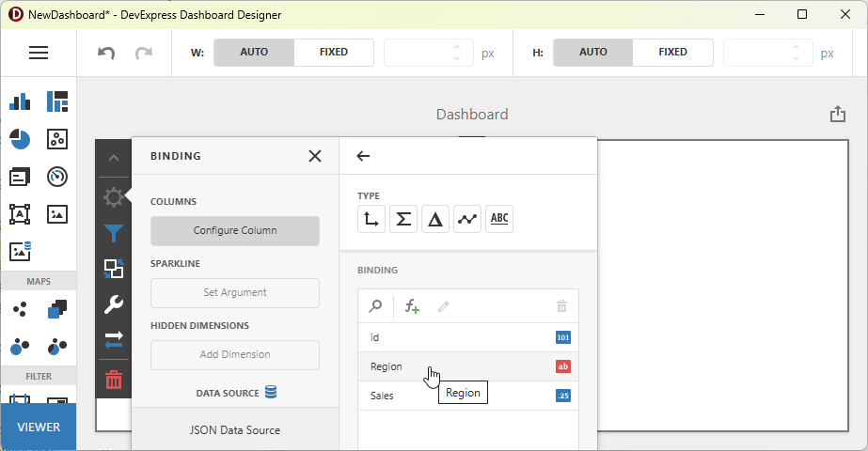Add a Bound Image item from toolbox
868x451 pixels.
[20, 251]
